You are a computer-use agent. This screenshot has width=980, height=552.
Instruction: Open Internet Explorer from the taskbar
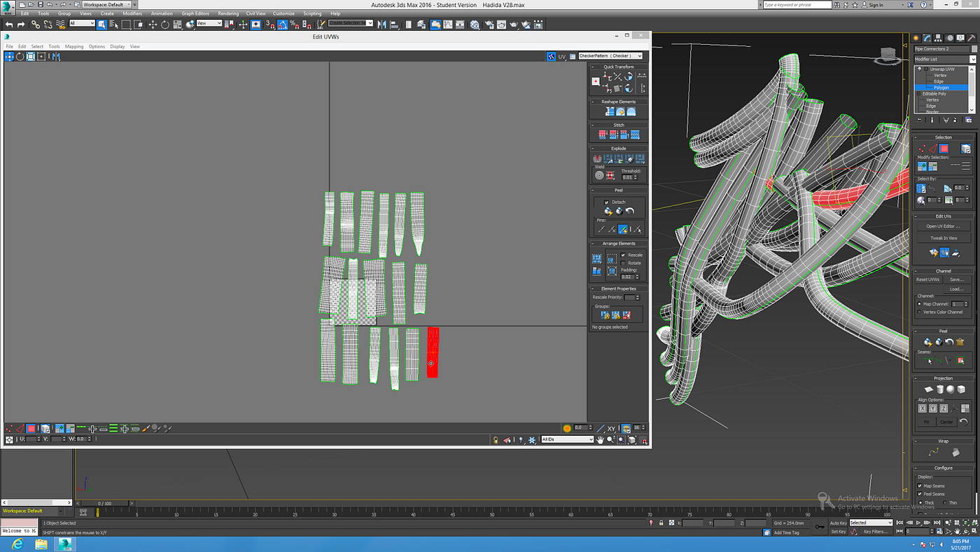point(17,544)
